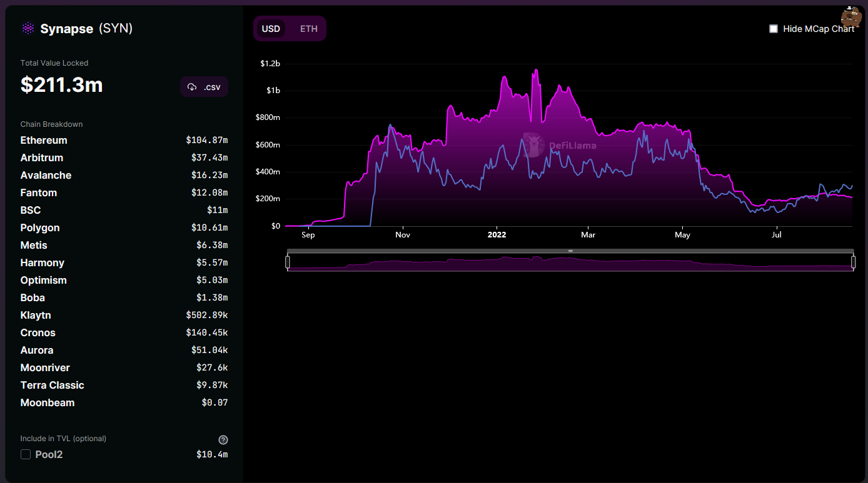Click the range selector's top center grip
Screen dimensions: 868x483
pyautogui.click(x=570, y=251)
